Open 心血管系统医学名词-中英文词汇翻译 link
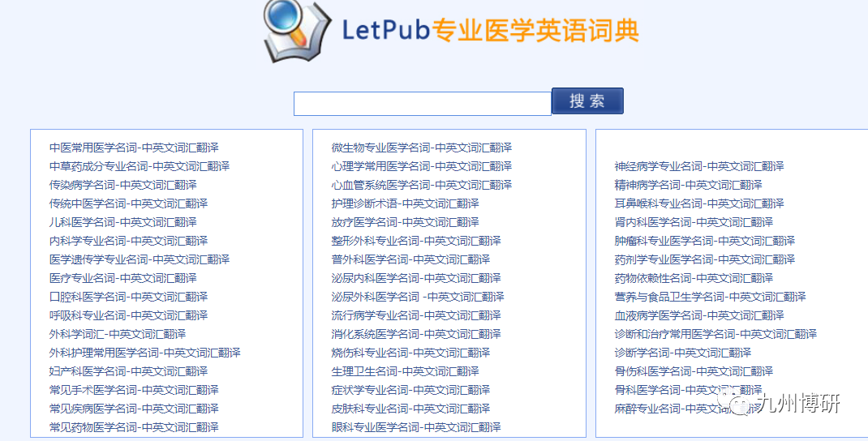868x441 pixels. (422, 185)
